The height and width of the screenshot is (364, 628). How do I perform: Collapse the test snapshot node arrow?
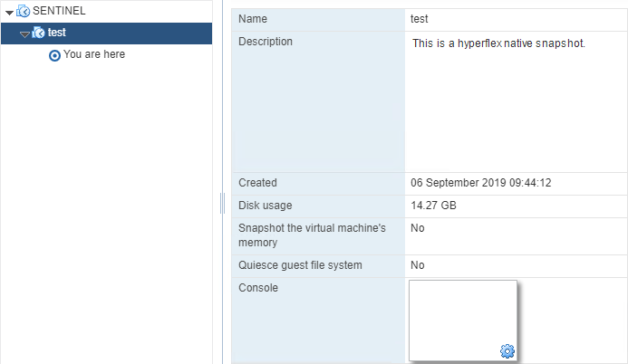point(24,34)
